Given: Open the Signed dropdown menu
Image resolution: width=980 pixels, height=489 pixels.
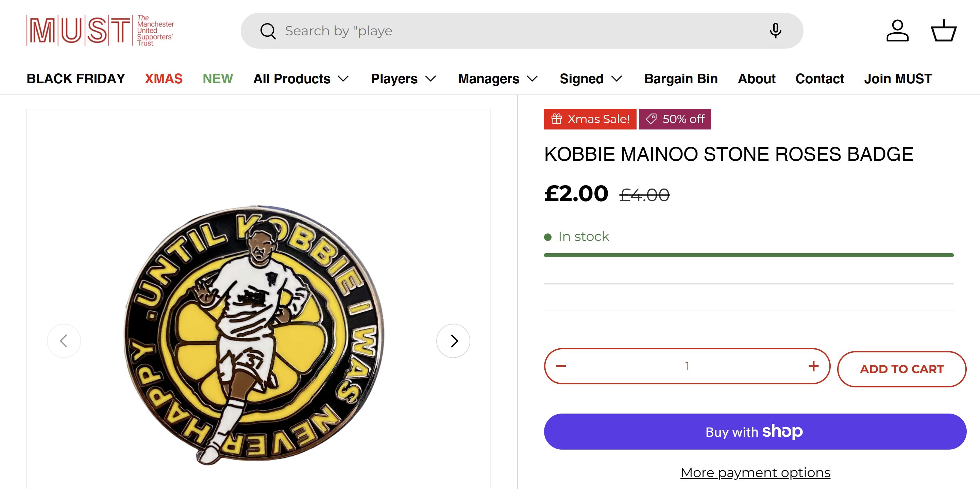Looking at the screenshot, I should tap(590, 79).
